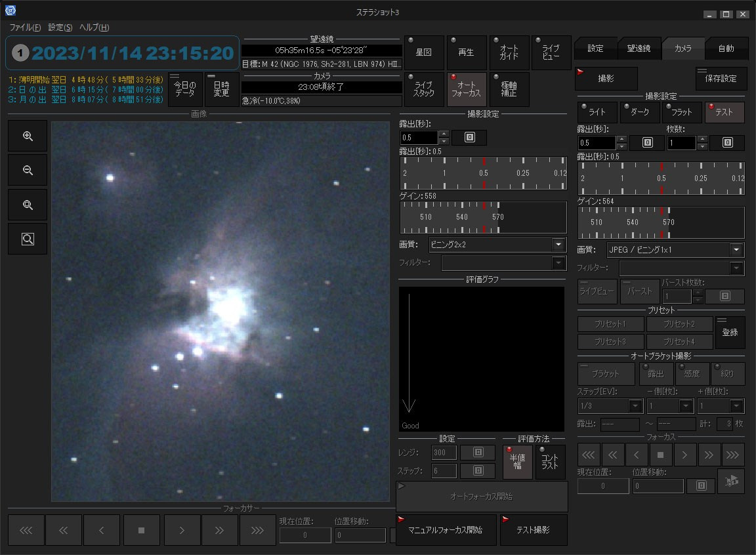The width and height of the screenshot is (756, 555).
Task: Click the fit-to-window zoom icon
Action: (28, 205)
